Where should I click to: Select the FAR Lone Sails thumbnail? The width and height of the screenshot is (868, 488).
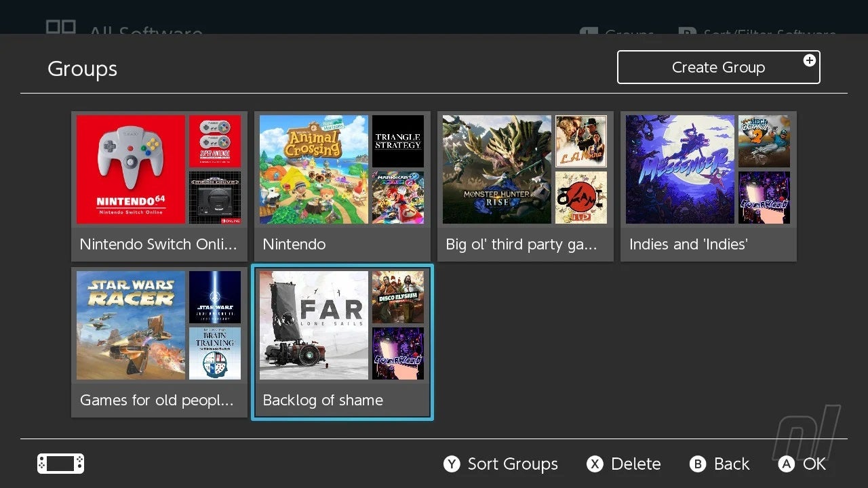(x=314, y=325)
